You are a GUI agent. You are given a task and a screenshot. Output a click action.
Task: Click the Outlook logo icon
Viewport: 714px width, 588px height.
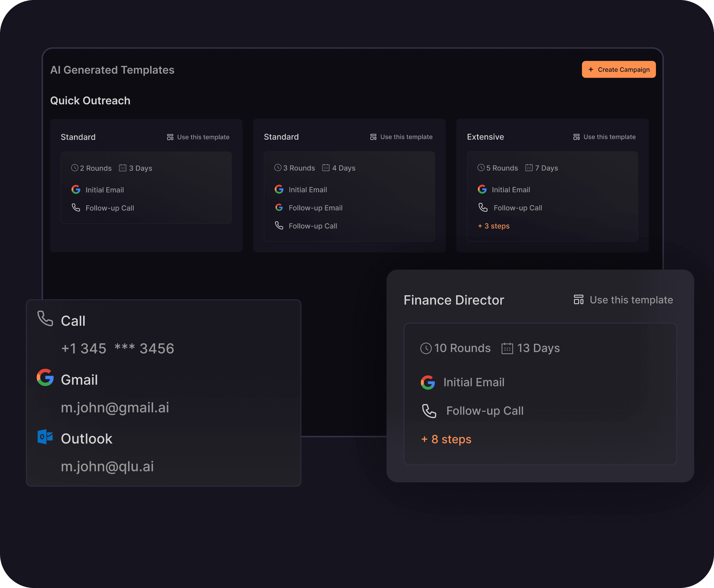[x=45, y=437]
